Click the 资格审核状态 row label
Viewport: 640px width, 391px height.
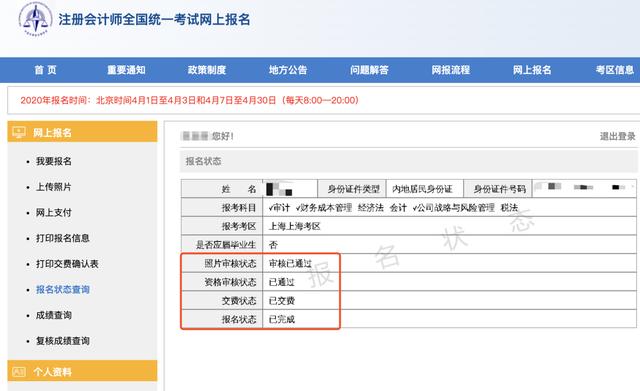tap(230, 282)
